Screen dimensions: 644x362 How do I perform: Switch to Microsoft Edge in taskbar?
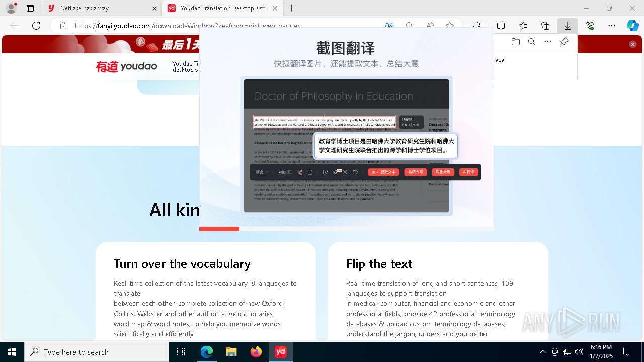207,352
